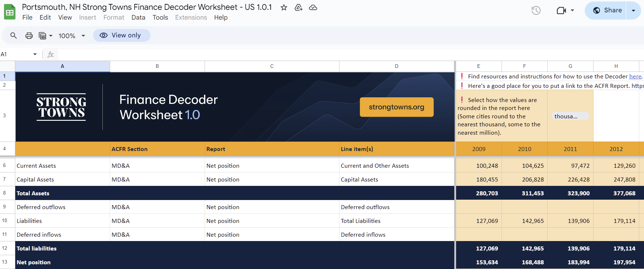
Task: Click the View only mode pill
Action: tap(121, 35)
